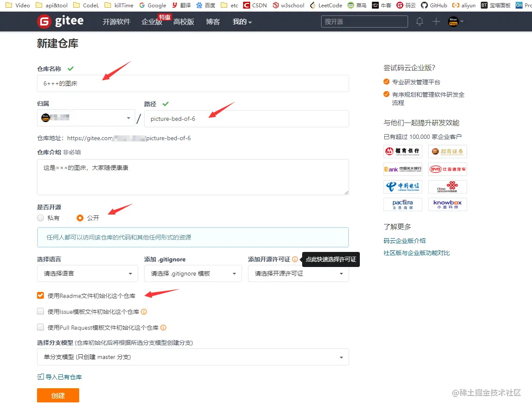532x408 pixels.
Task: Click the 招商证券 customer logo
Action: tap(448, 151)
